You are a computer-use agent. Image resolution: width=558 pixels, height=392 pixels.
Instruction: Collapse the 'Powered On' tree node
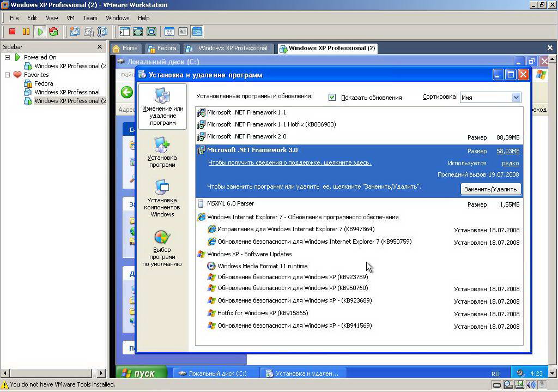click(x=8, y=57)
